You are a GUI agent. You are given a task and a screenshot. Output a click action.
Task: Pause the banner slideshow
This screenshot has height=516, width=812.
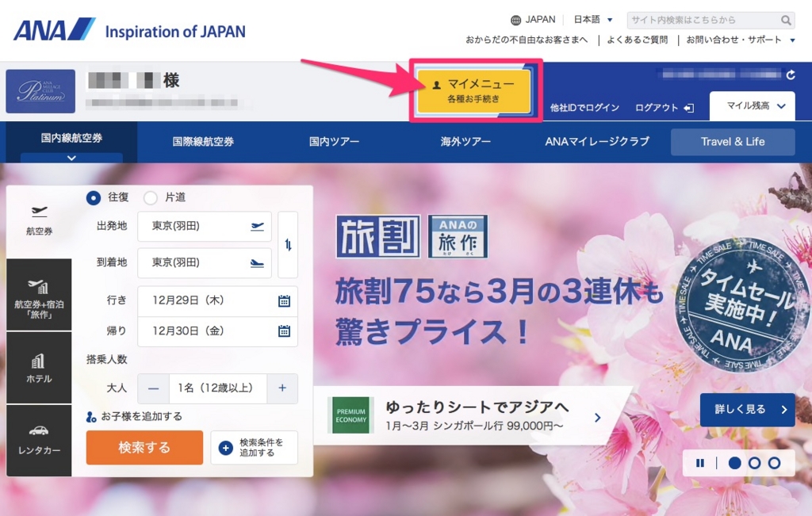tap(700, 463)
